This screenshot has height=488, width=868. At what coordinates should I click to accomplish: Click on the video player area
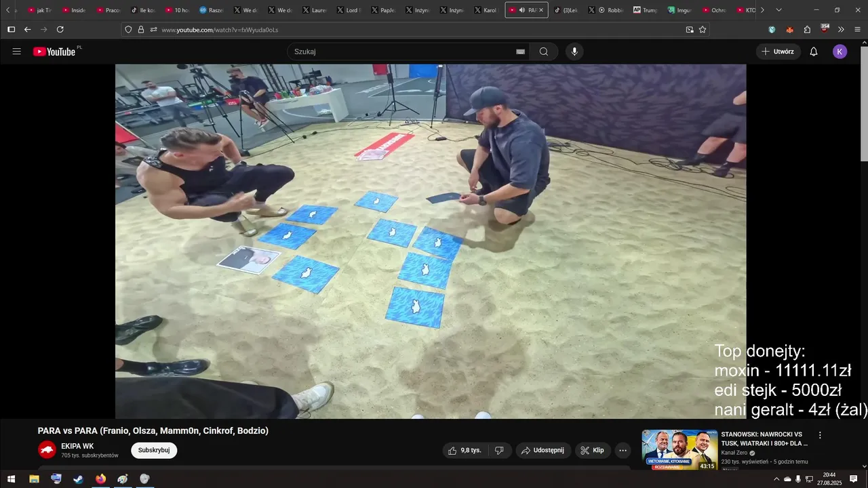[431, 241]
